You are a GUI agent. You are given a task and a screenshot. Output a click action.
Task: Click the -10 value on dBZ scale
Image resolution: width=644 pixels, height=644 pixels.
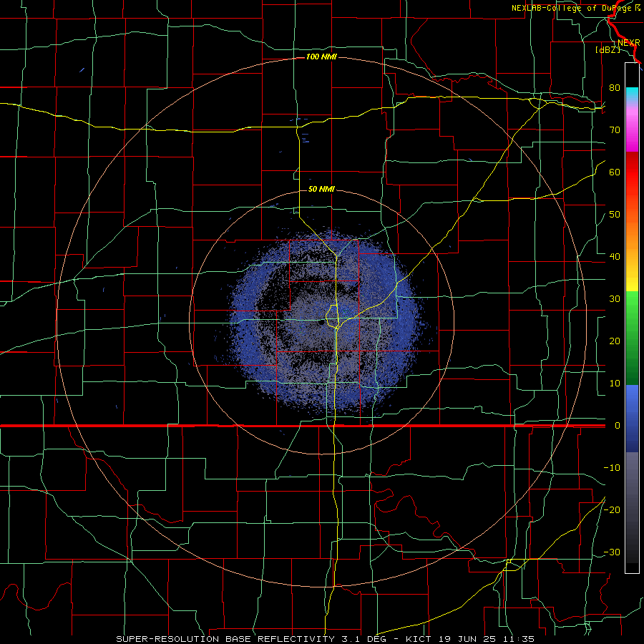pos(612,468)
